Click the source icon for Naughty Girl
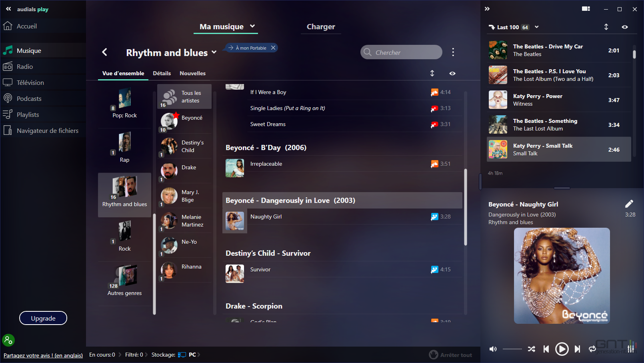644x363 pixels. click(x=434, y=217)
